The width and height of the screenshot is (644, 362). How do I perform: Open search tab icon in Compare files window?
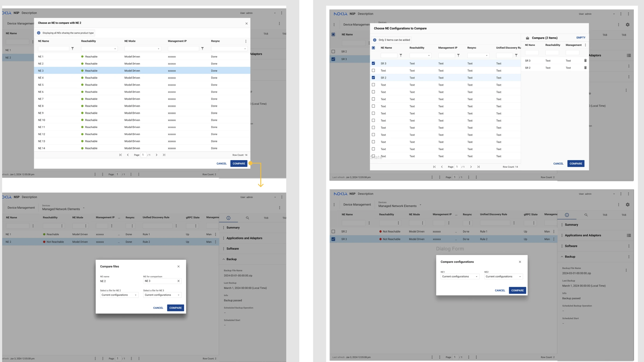(247, 218)
